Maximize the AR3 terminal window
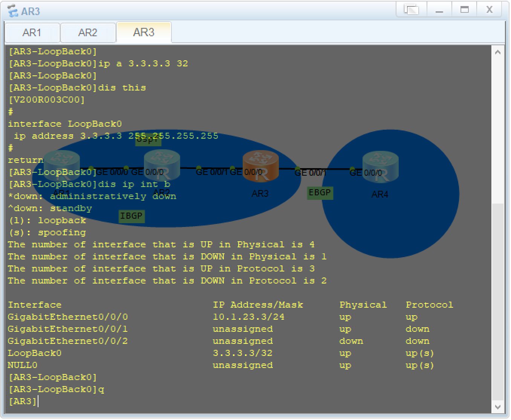The height and width of the screenshot is (420, 511). (465, 9)
